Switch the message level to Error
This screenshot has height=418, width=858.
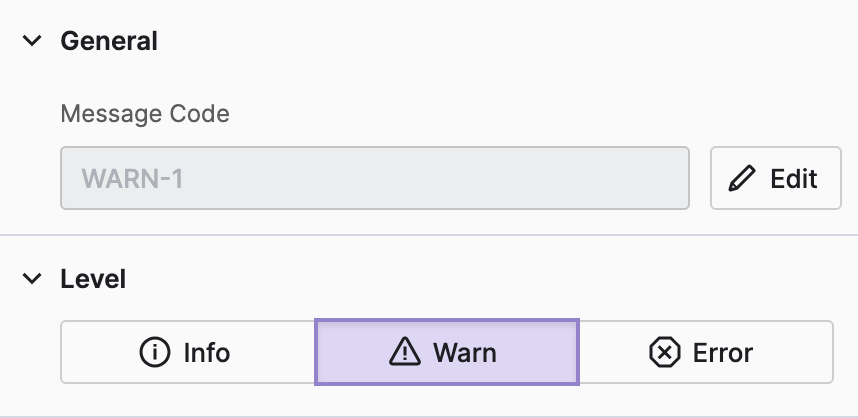[705, 352]
